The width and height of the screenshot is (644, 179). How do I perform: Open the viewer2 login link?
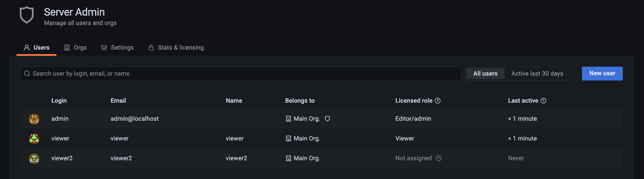pos(62,158)
